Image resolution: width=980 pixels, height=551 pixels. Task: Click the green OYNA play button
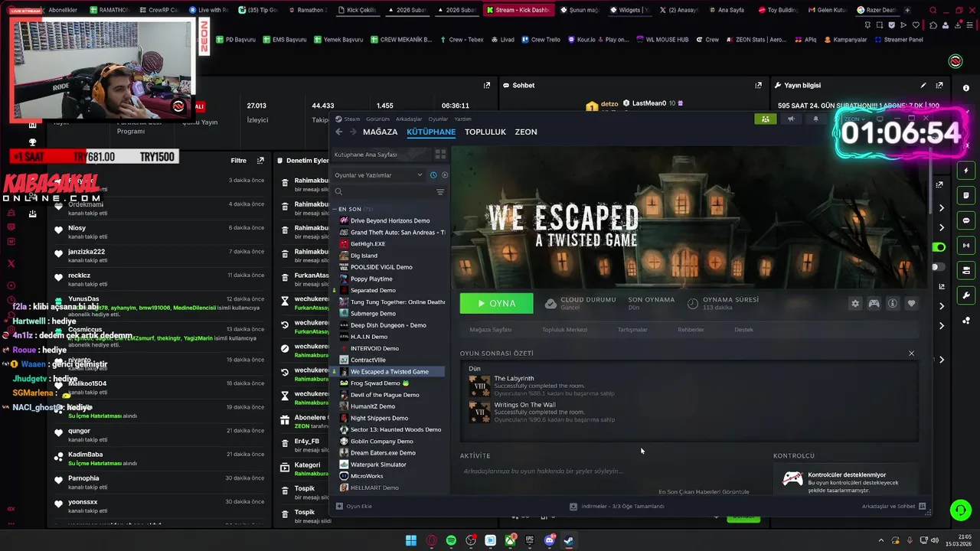tap(496, 303)
